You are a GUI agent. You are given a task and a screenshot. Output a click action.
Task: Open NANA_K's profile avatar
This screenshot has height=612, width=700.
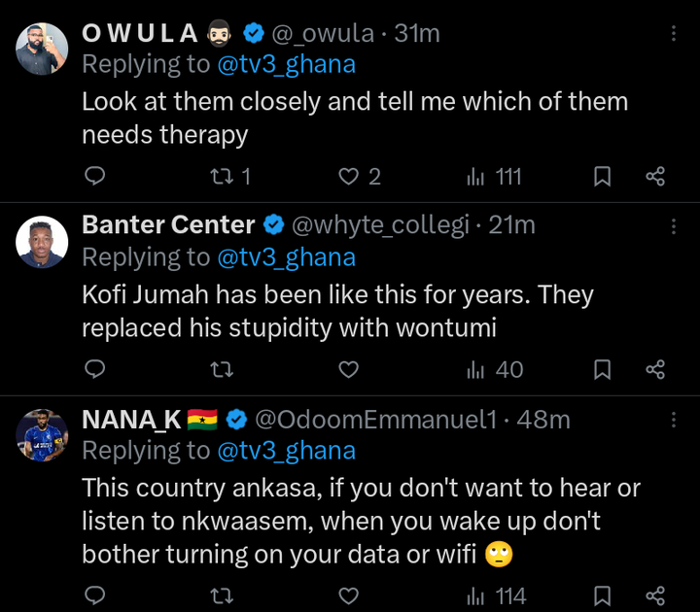point(42,434)
